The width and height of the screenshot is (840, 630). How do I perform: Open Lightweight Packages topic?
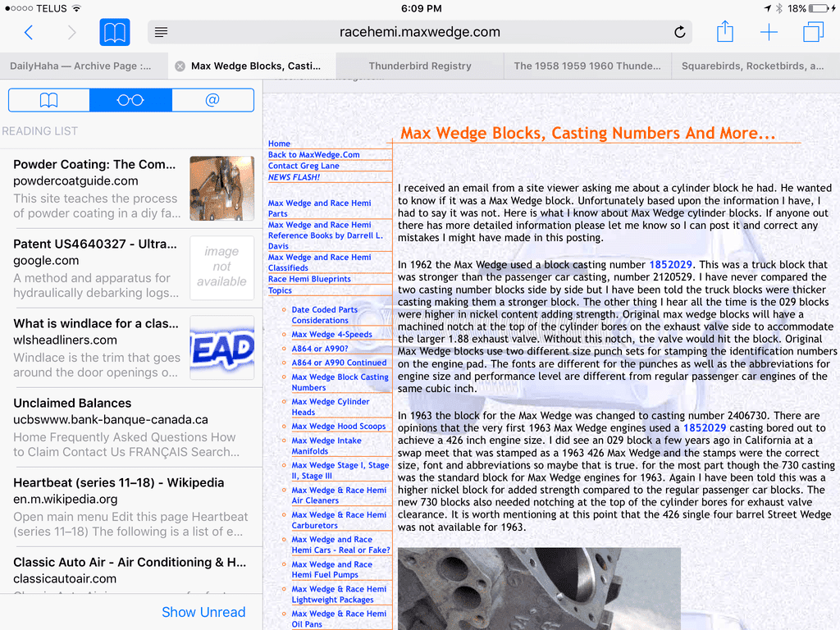(339, 594)
